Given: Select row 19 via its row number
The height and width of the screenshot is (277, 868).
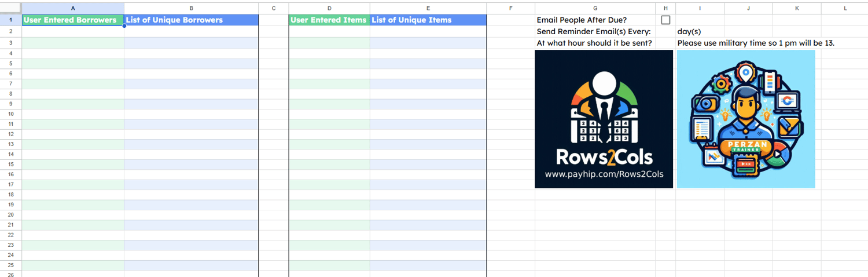Looking at the screenshot, I should click(x=11, y=205).
